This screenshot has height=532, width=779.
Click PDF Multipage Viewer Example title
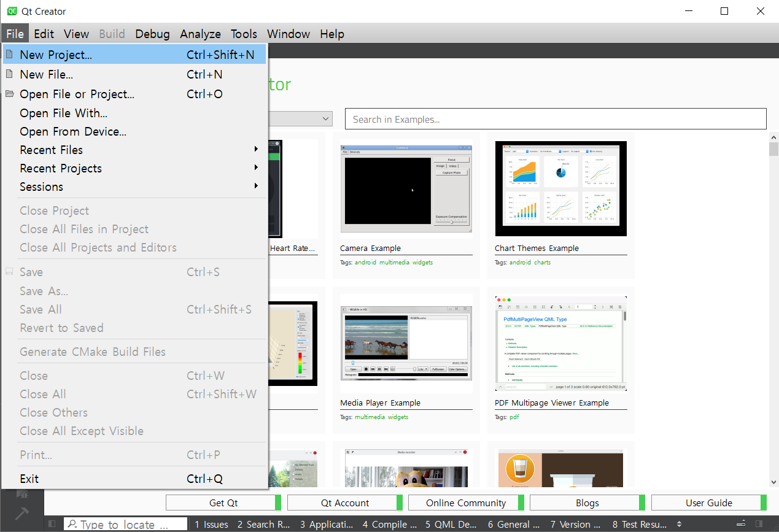552,403
